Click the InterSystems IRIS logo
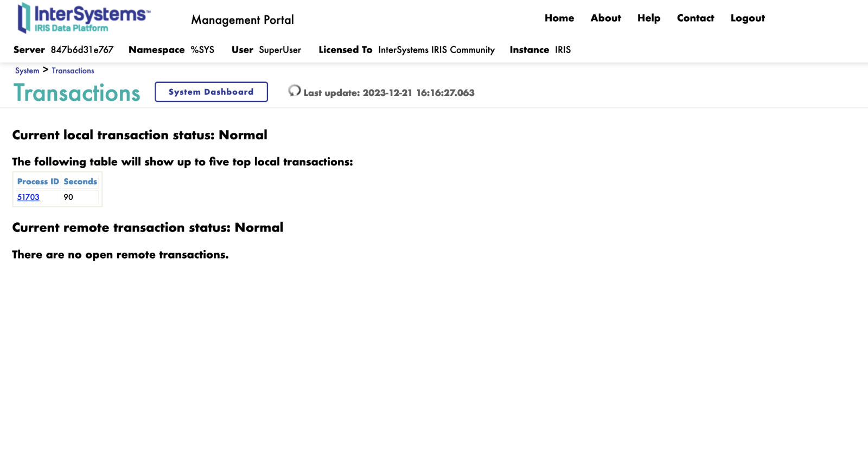 coord(84,18)
